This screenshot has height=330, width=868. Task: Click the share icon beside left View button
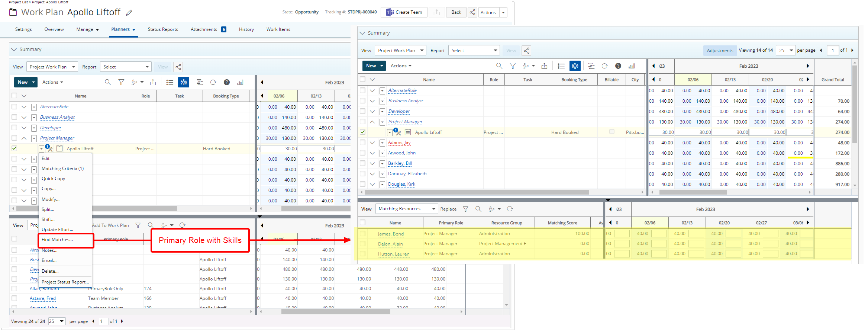point(178,67)
